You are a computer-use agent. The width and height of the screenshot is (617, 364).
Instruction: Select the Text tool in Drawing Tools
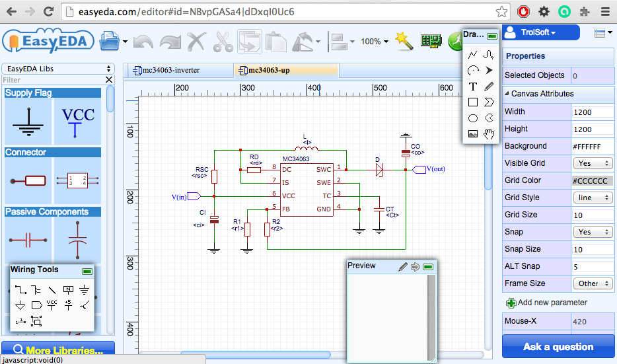pyautogui.click(x=472, y=87)
